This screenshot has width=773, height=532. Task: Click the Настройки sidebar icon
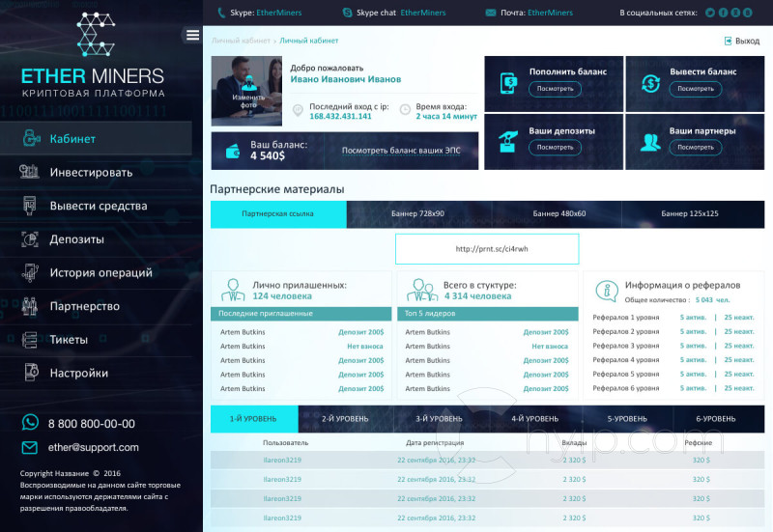31,373
